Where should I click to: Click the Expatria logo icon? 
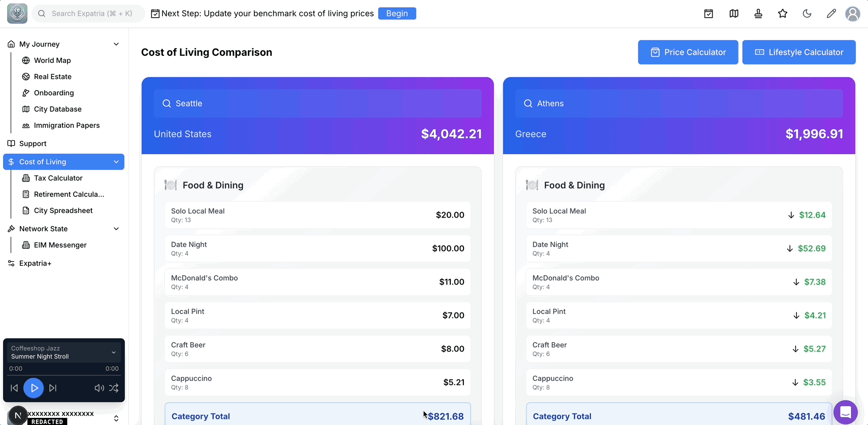17,14
